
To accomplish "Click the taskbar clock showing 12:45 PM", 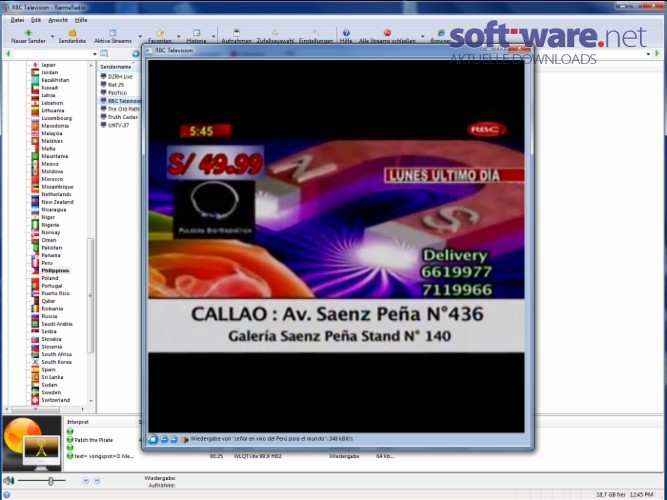I will coord(642,494).
